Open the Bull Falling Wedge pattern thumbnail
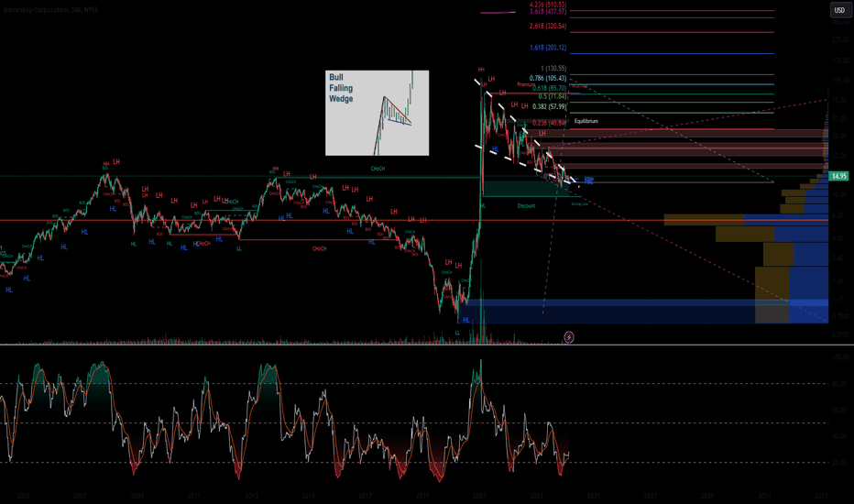The image size is (854, 504). pos(377,113)
